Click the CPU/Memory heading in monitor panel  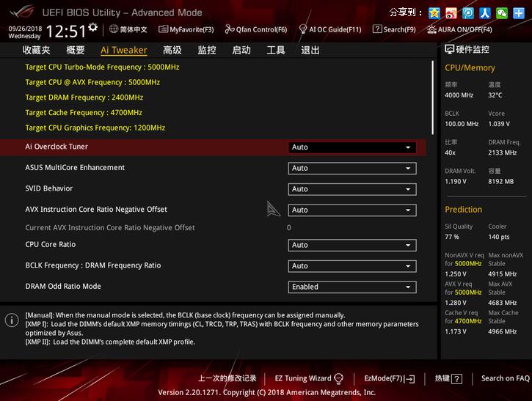click(470, 67)
